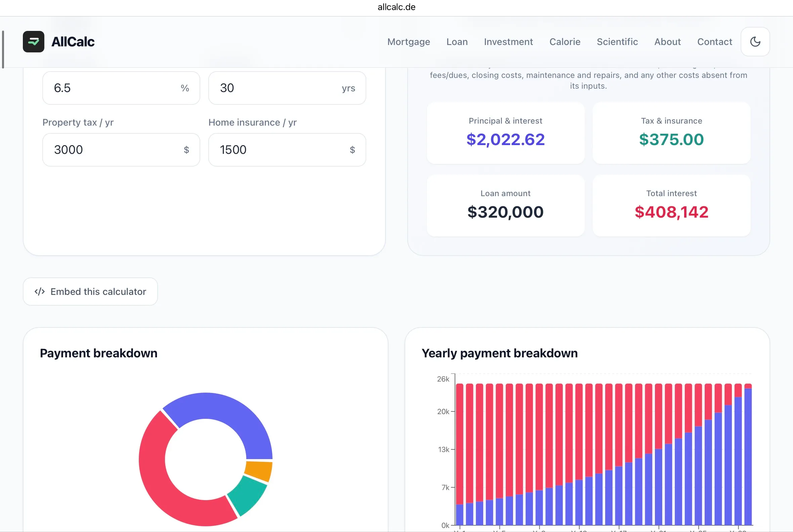Toggle dark mode with the moon icon

point(755,42)
